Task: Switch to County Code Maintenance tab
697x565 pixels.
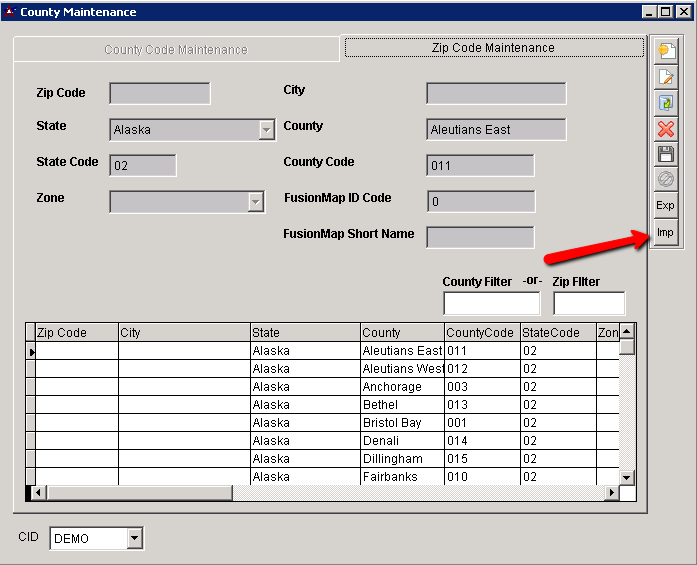Action: click(176, 49)
